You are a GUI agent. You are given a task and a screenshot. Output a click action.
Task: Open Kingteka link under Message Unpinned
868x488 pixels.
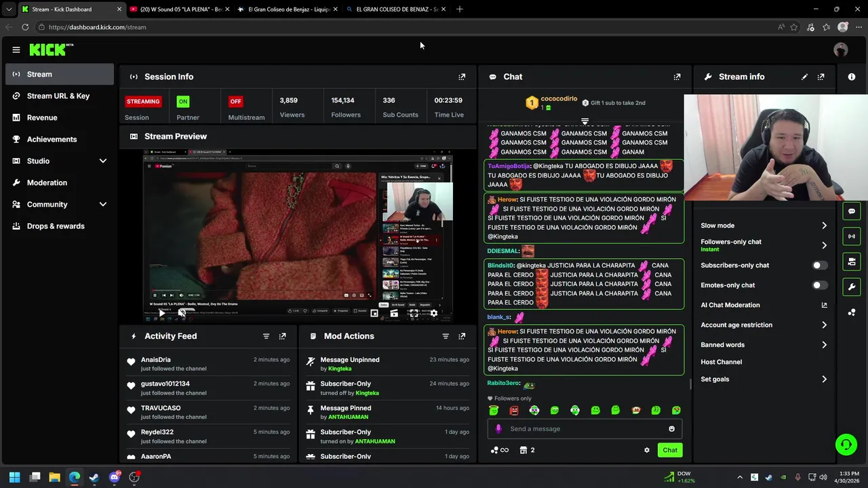[x=340, y=369]
